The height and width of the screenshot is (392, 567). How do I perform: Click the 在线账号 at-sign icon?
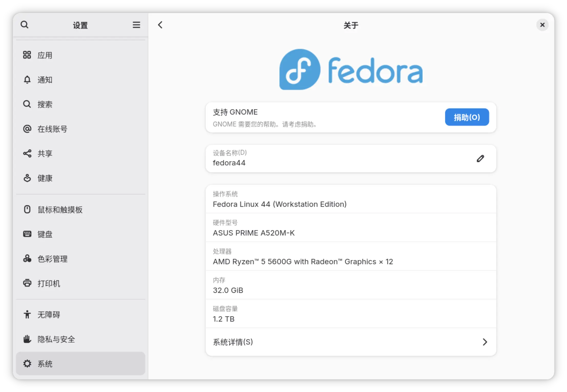click(27, 129)
